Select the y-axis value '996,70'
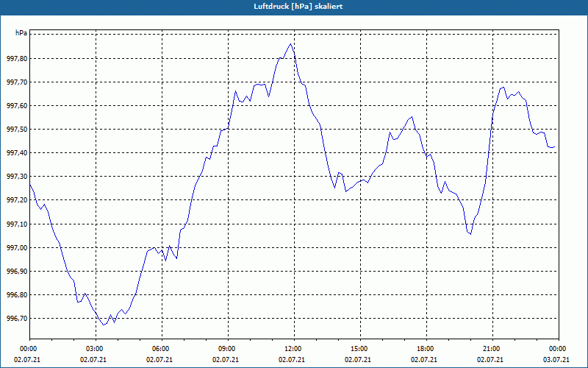The image size is (588, 368). 17,319
